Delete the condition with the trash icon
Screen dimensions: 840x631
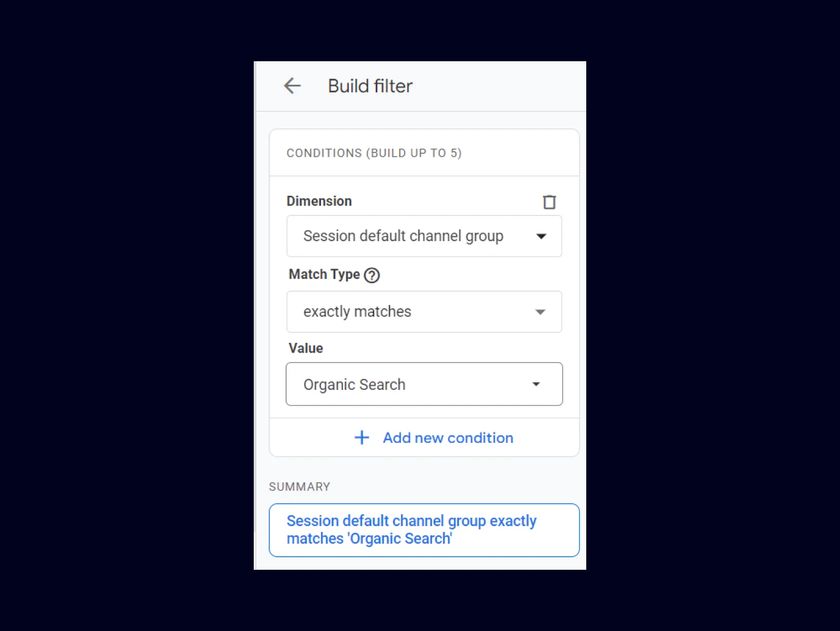549,202
